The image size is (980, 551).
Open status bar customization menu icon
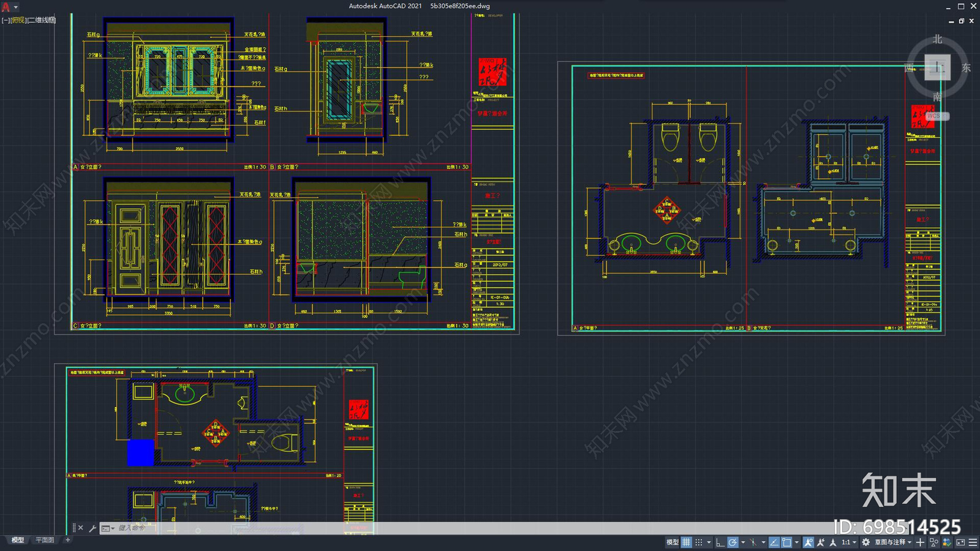click(973, 542)
